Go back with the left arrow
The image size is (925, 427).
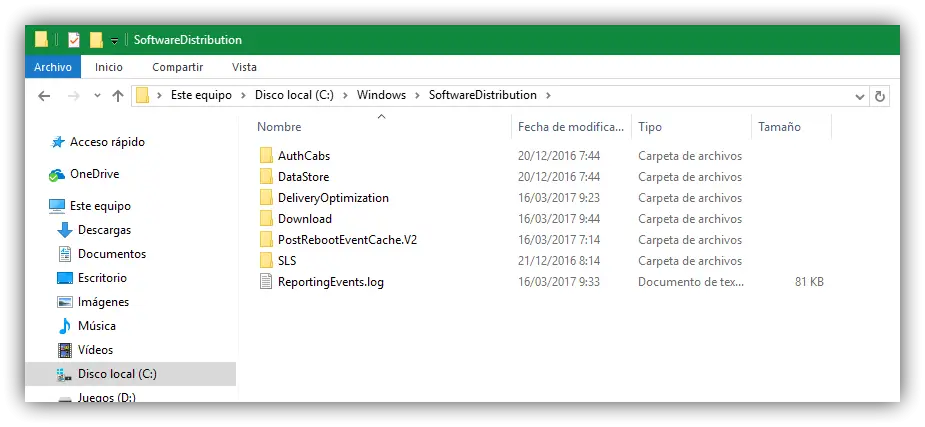click(44, 96)
